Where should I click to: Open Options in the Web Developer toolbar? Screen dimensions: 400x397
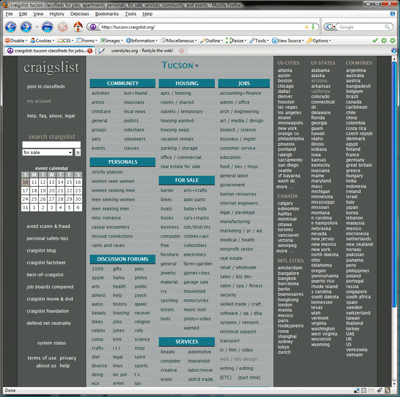point(319,41)
